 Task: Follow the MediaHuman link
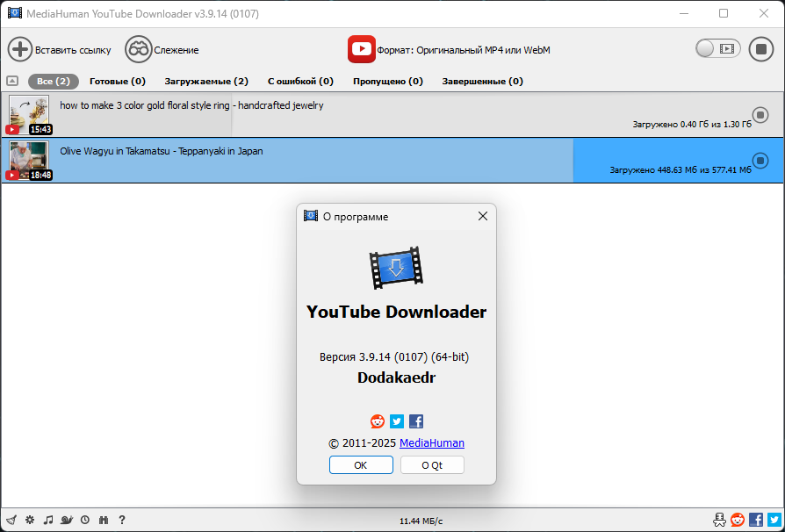tap(431, 443)
